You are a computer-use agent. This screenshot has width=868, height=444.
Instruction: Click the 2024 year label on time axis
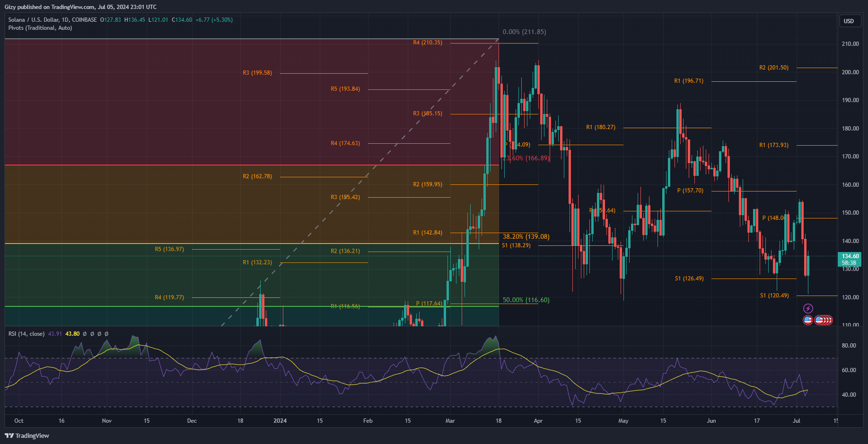pyautogui.click(x=280, y=421)
